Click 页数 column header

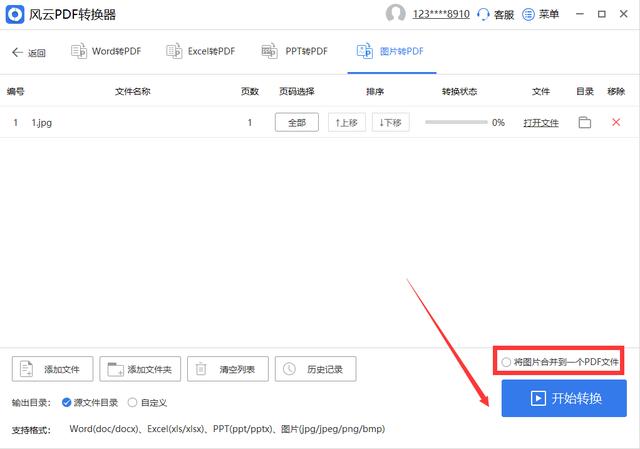pos(250,91)
